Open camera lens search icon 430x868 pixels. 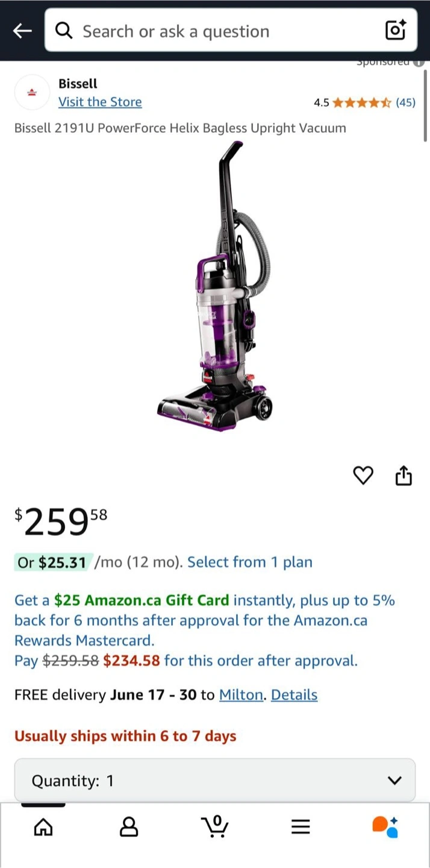pos(396,30)
